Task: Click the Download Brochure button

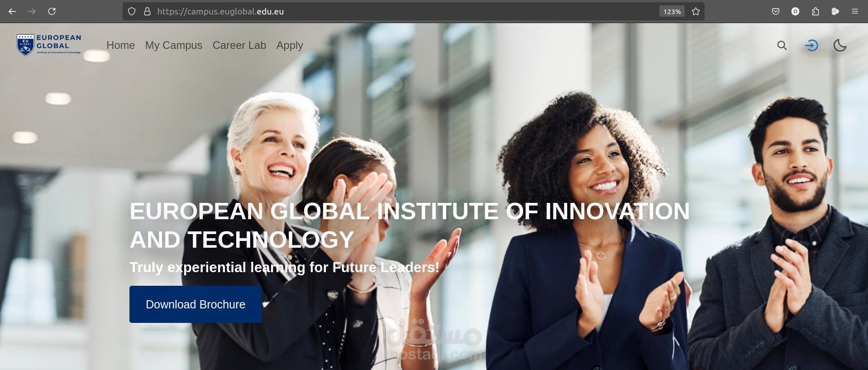Action: [x=196, y=304]
